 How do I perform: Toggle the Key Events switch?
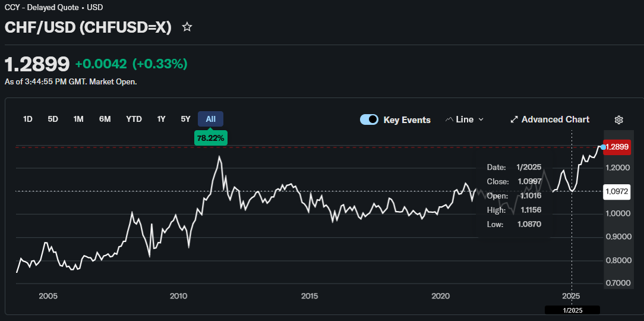(369, 119)
